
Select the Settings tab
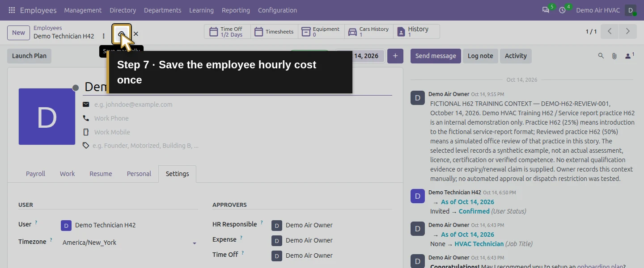pos(178,174)
